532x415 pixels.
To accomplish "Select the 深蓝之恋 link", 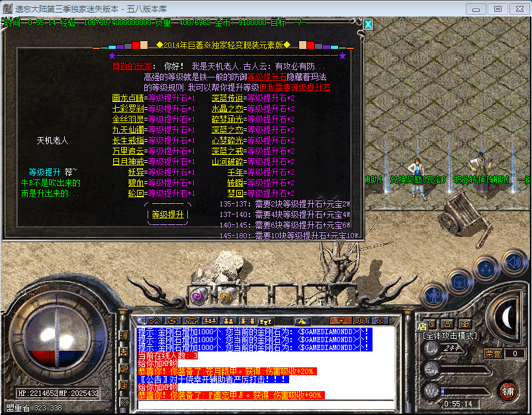I will coord(228,130).
